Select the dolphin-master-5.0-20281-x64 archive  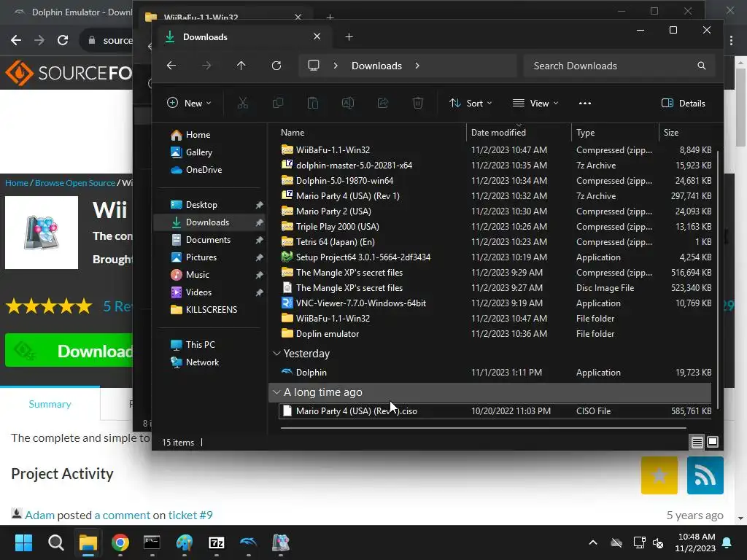coord(495,166)
